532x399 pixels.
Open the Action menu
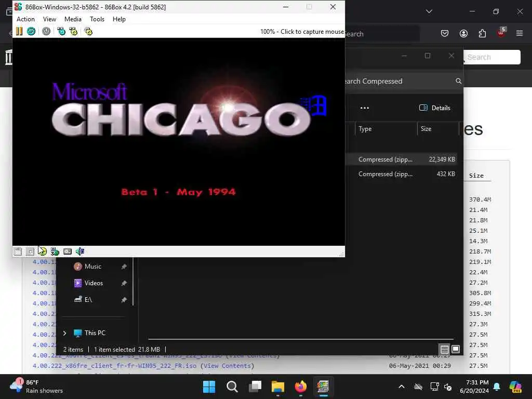pos(25,19)
